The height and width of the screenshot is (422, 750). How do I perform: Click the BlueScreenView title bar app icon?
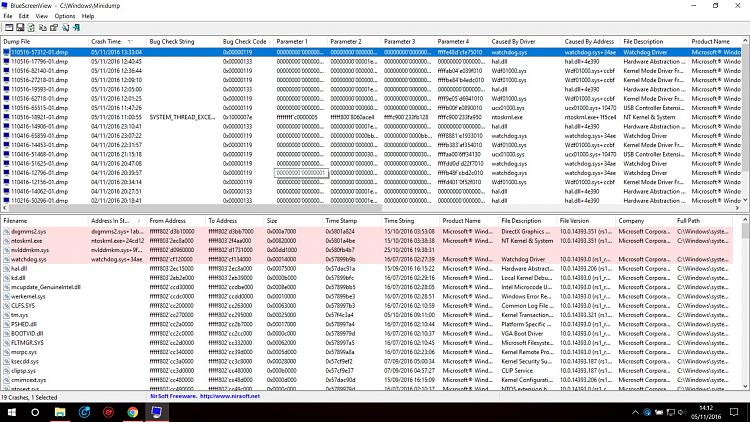(x=4, y=5)
